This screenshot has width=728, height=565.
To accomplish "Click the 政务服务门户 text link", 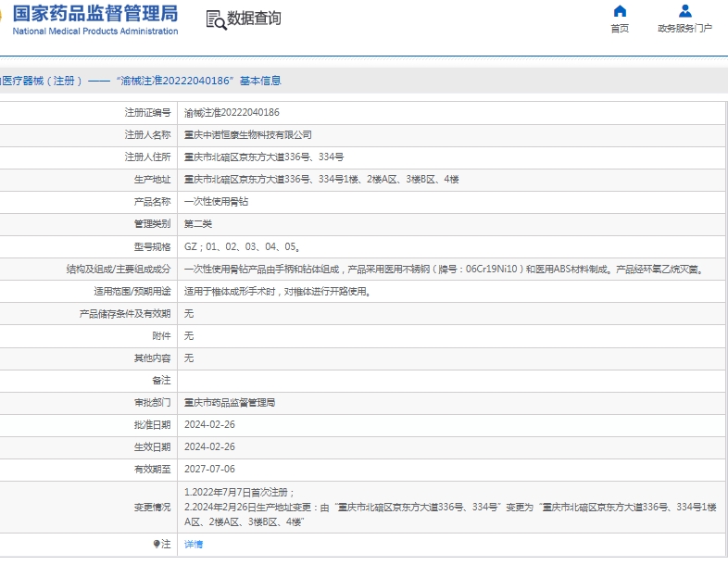I will pyautogui.click(x=684, y=29).
